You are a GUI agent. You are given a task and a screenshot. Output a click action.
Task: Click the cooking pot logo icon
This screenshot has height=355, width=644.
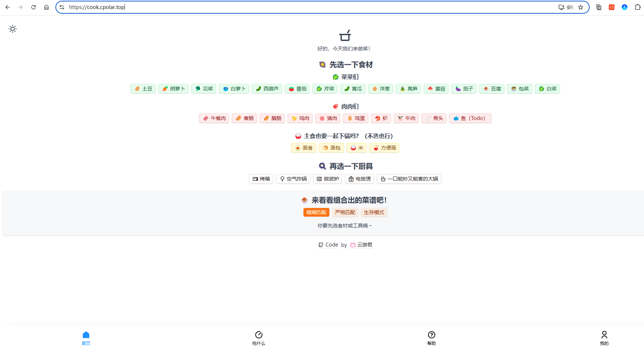coord(345,35)
